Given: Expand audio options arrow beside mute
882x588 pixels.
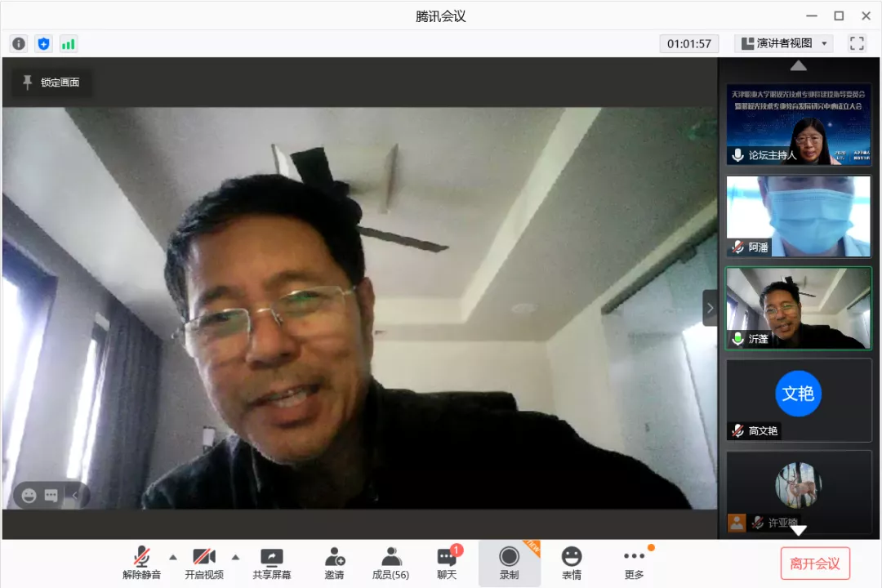Looking at the screenshot, I should coord(173,557).
